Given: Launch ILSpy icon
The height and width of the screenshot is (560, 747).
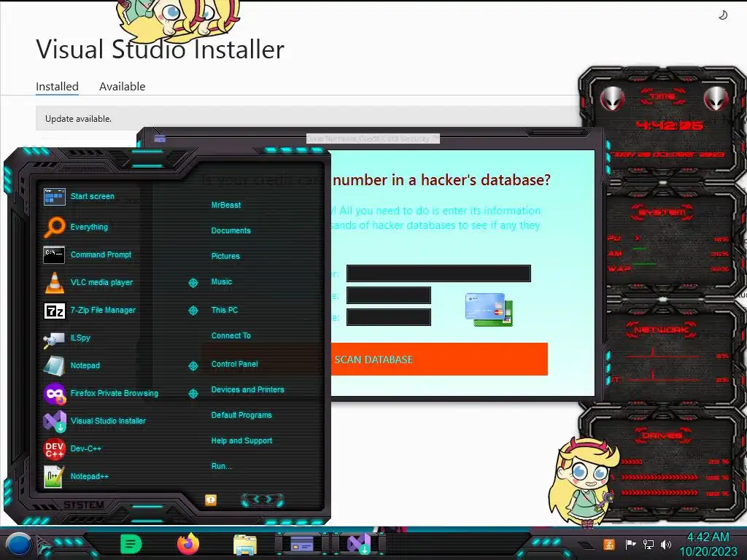Looking at the screenshot, I should tap(54, 338).
